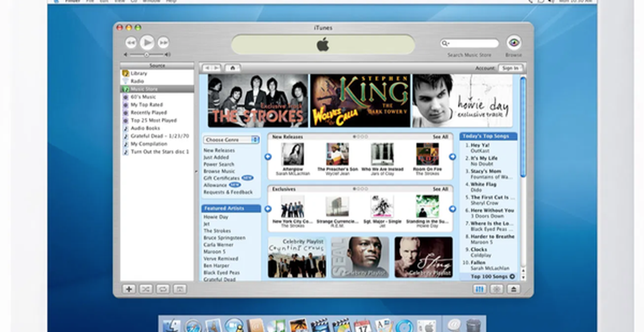Open the Power Search link

[x=218, y=164]
